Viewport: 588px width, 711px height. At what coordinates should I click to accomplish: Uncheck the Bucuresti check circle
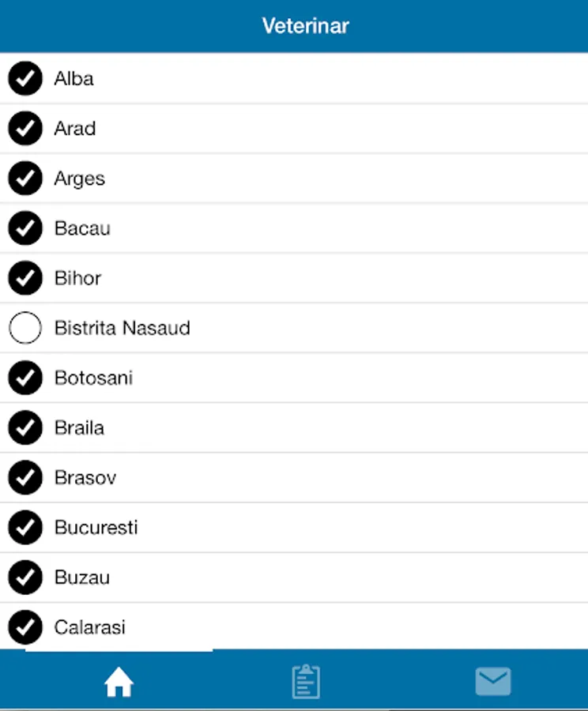[25, 528]
